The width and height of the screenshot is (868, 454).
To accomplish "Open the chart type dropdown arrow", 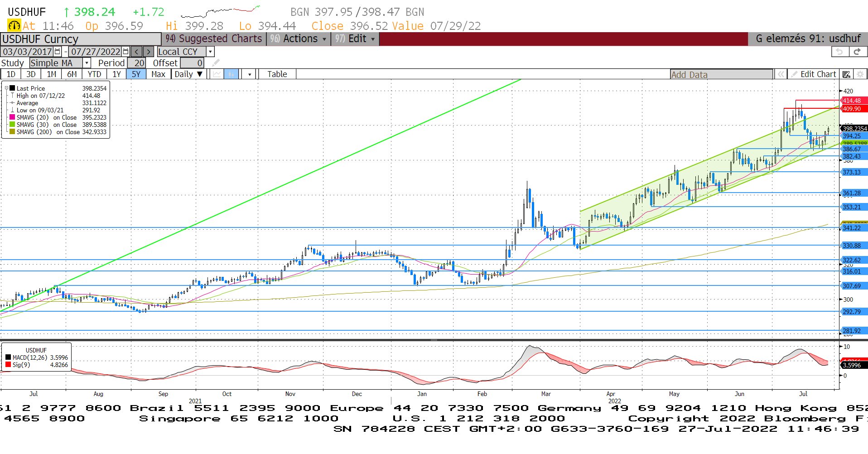I will (250, 74).
